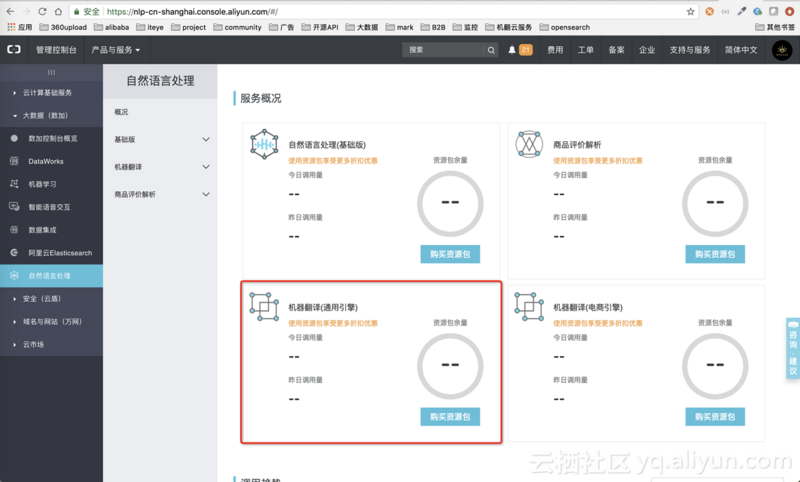Open the 智能语音交互 sidebar icon
The image size is (800, 482).
14,207
